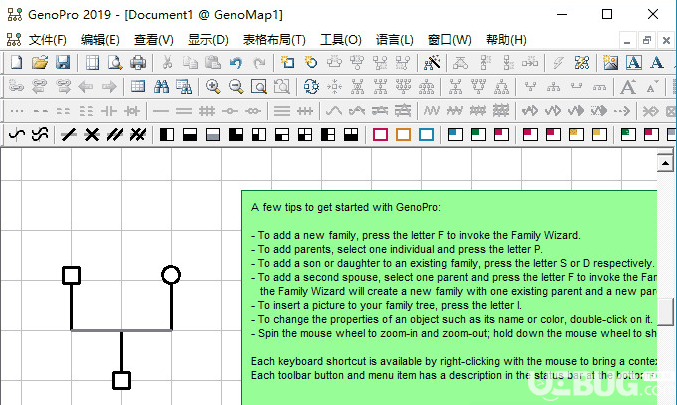Apply single slash separation marker

[x=69, y=135]
